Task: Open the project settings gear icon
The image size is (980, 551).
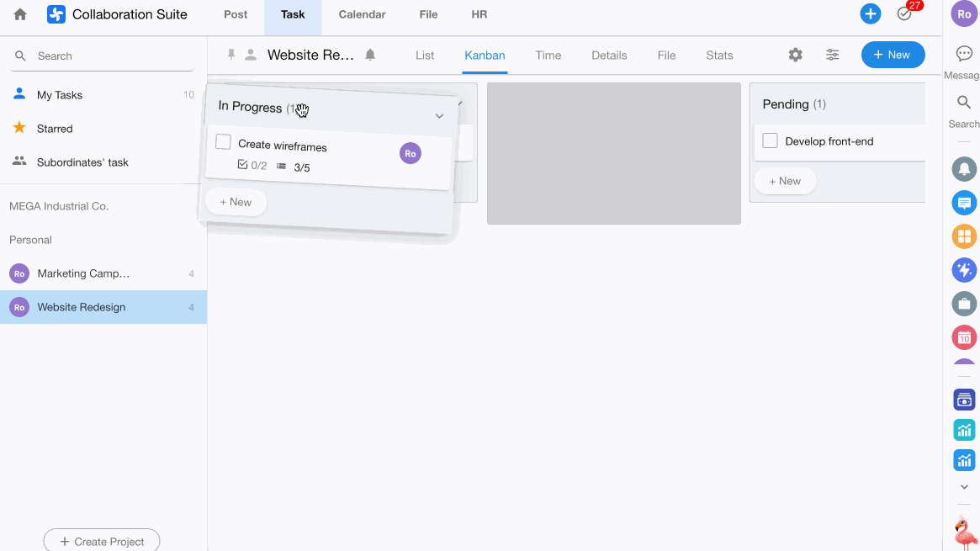Action: click(795, 56)
